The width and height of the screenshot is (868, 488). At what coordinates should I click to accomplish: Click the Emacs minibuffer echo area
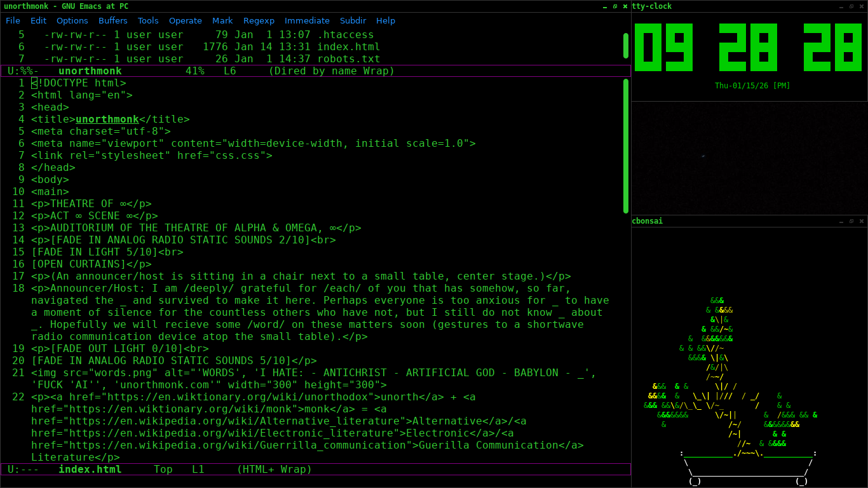(315, 482)
